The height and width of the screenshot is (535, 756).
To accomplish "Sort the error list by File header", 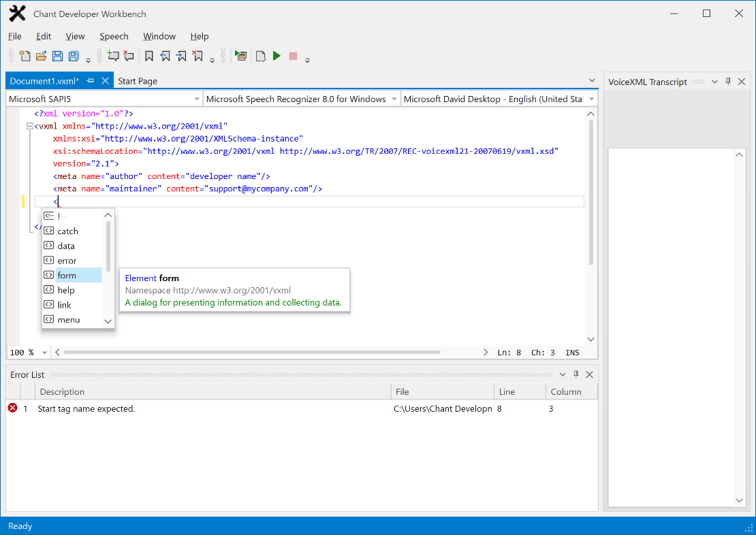I will pos(443,392).
